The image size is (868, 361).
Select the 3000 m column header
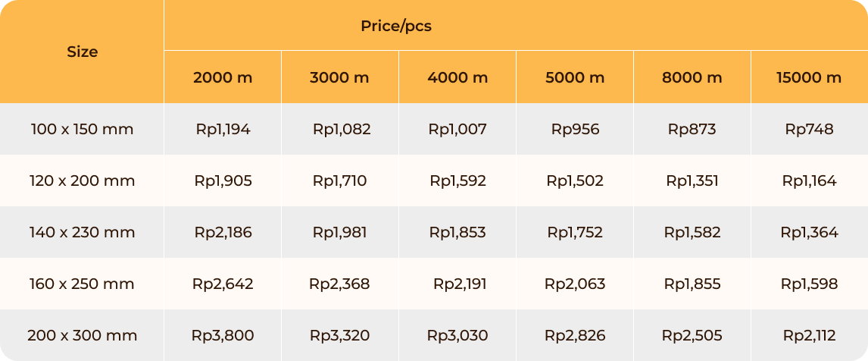340,77
